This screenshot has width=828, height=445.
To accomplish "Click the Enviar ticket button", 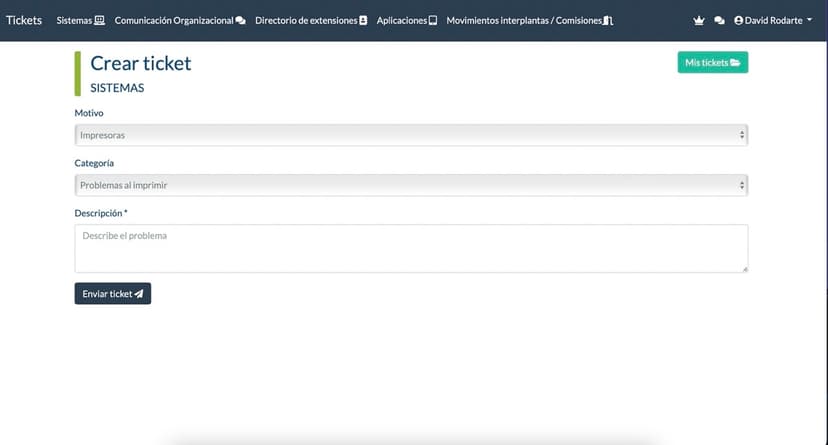I will [112, 293].
